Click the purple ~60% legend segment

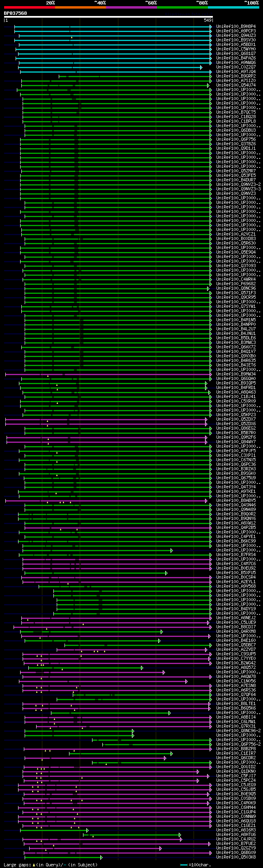tap(131, 7)
